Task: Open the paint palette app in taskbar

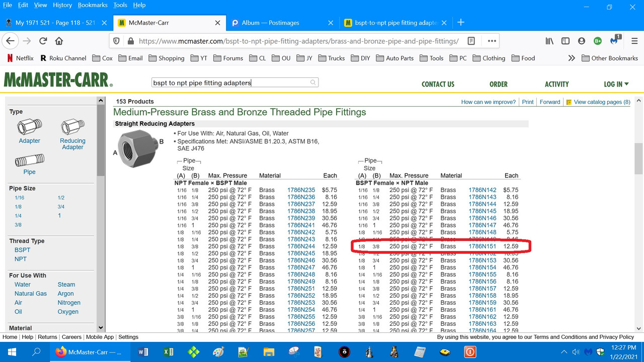Action: coord(218,352)
